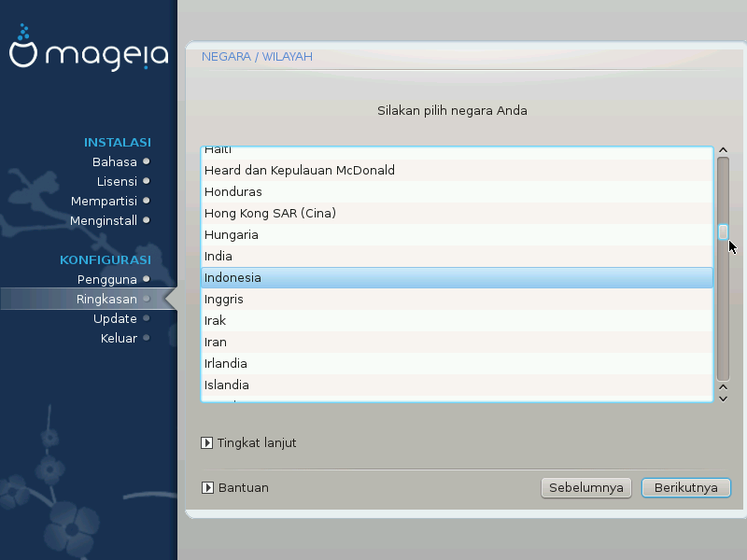Click the scrollbar up arrow

(x=723, y=151)
